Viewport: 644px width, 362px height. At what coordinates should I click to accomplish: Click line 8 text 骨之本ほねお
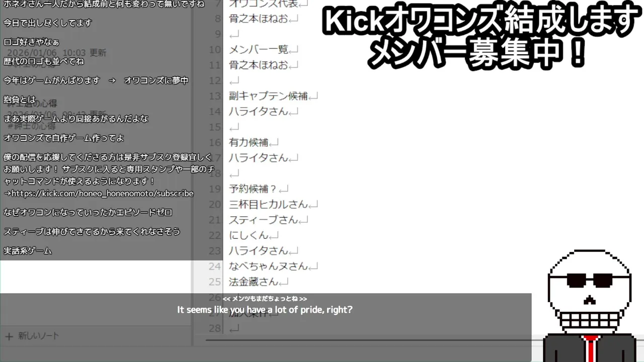point(259,19)
